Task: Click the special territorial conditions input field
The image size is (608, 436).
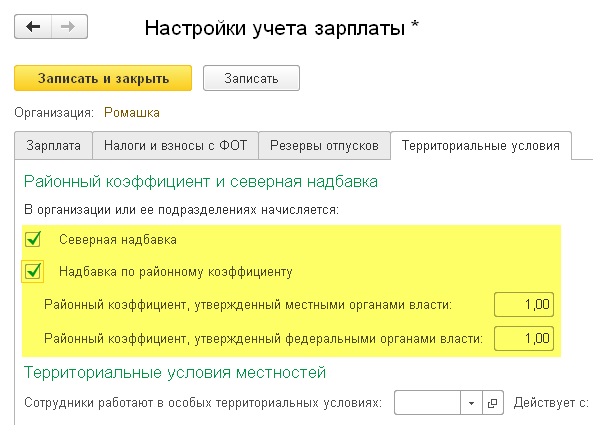Action: [x=427, y=403]
